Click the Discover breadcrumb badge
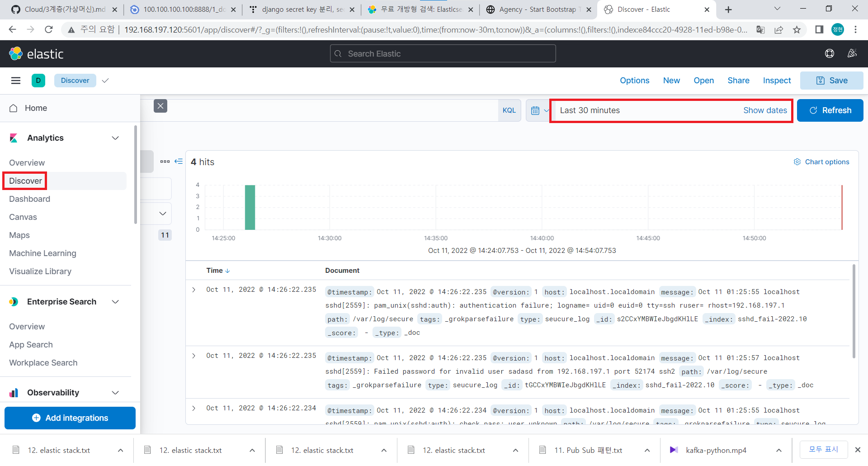 click(x=75, y=81)
